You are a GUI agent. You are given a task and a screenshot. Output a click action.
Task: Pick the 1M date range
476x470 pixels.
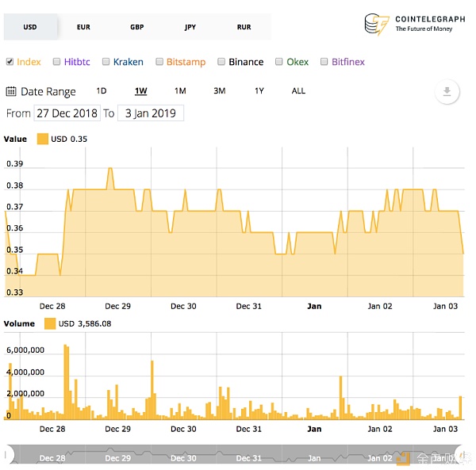coord(180,90)
